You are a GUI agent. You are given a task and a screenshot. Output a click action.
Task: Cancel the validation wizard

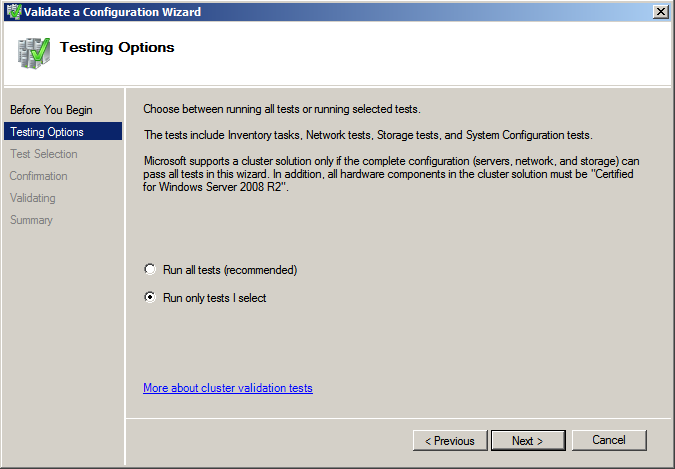point(609,440)
